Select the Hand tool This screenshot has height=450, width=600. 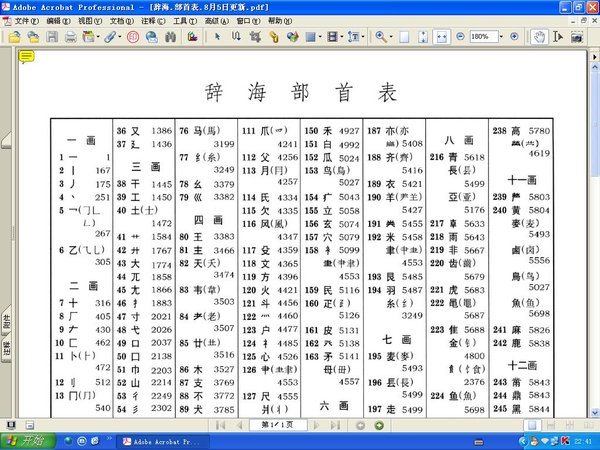539,37
